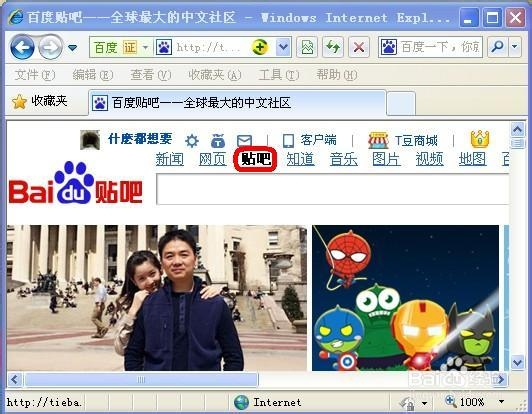Click the green plus add icon
532x414 pixels.
tap(260, 47)
